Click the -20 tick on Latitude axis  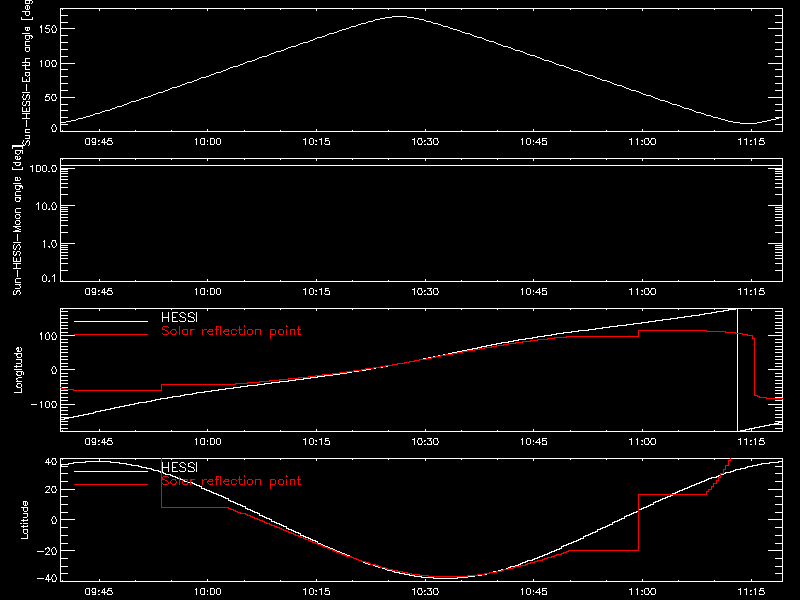[x=48, y=551]
